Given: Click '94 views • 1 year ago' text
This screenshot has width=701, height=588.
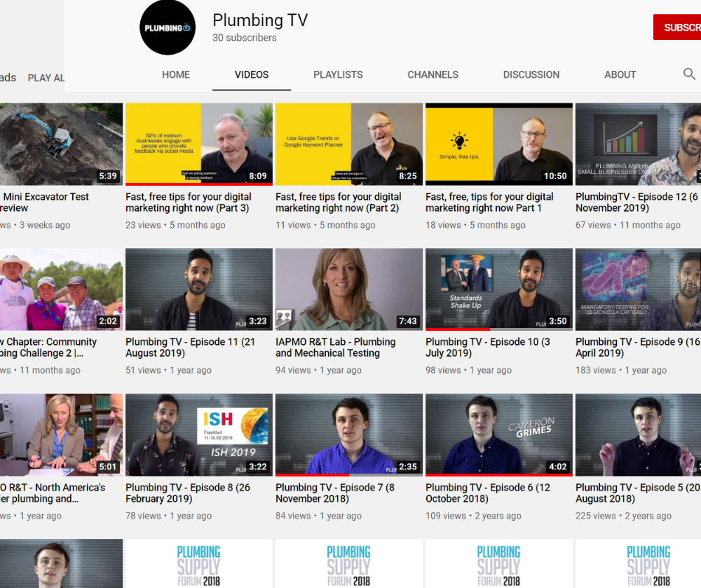Looking at the screenshot, I should 318,371.
